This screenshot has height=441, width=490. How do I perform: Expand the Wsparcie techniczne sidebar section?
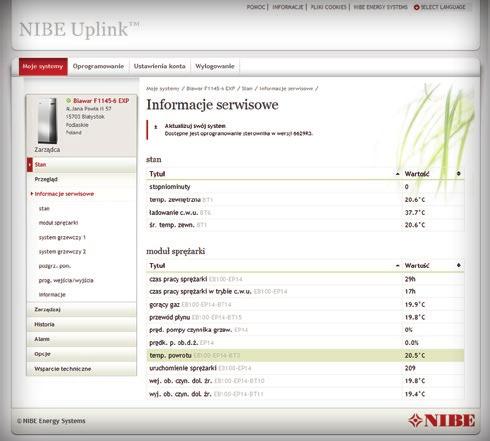tap(81, 369)
